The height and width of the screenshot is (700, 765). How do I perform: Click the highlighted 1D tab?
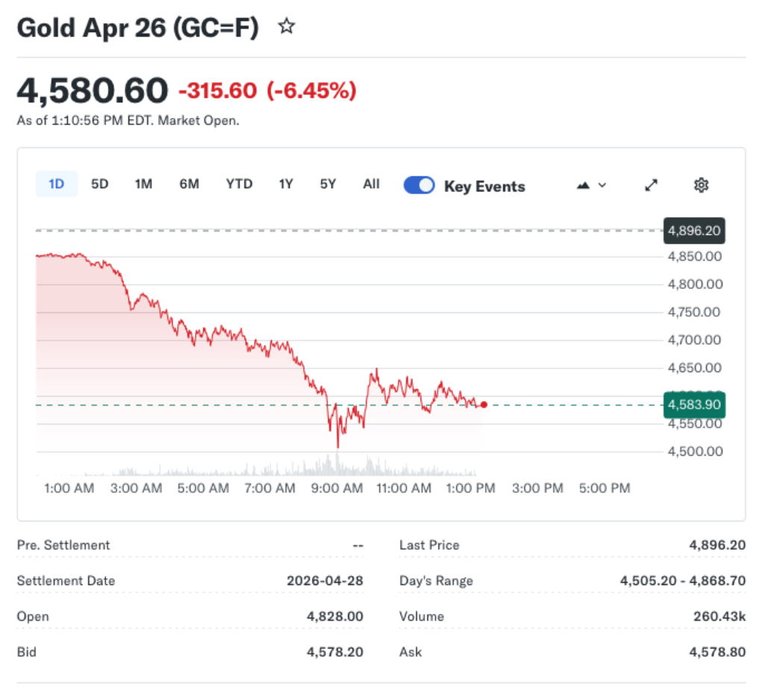point(56,184)
